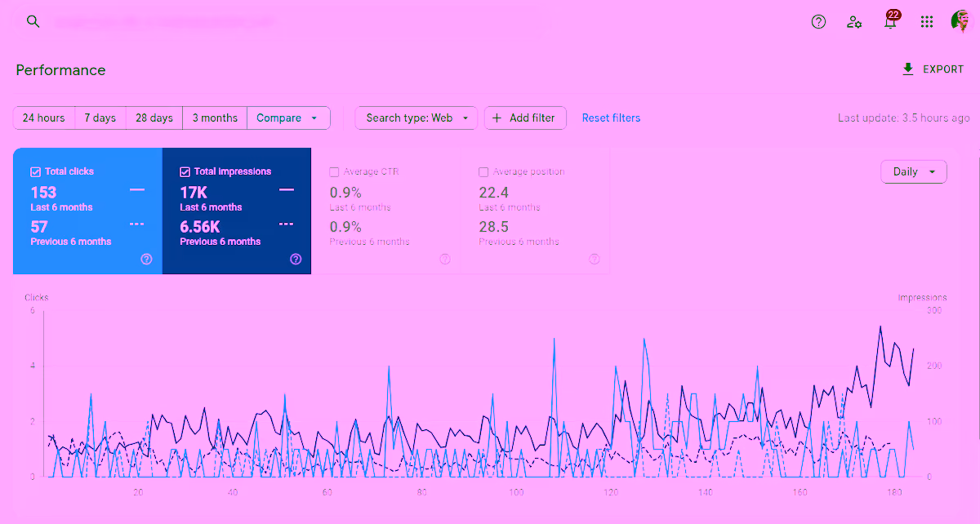This screenshot has height=524, width=980.
Task: Click the Last update: 3.5 hours ago text
Action: click(x=904, y=118)
